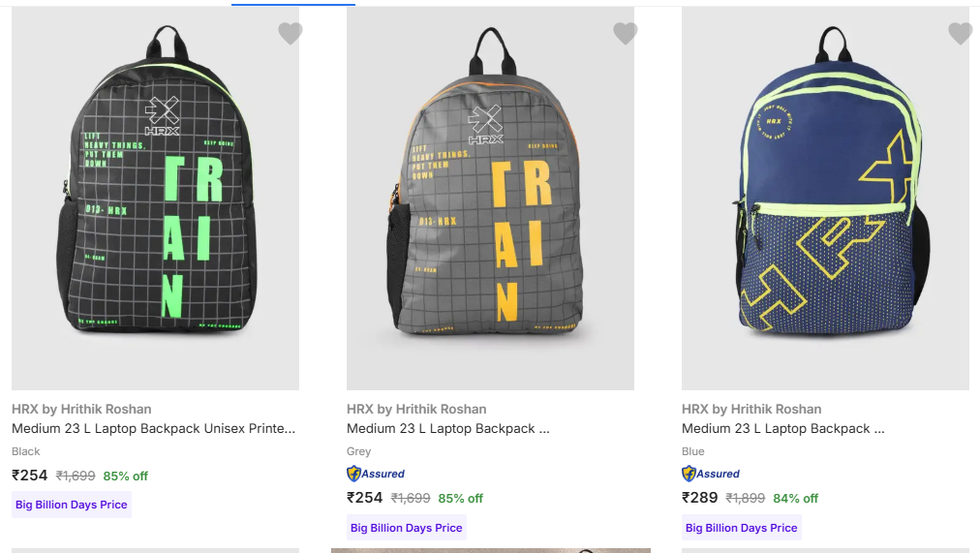Click the ₹289 price of blue backpack

(700, 498)
